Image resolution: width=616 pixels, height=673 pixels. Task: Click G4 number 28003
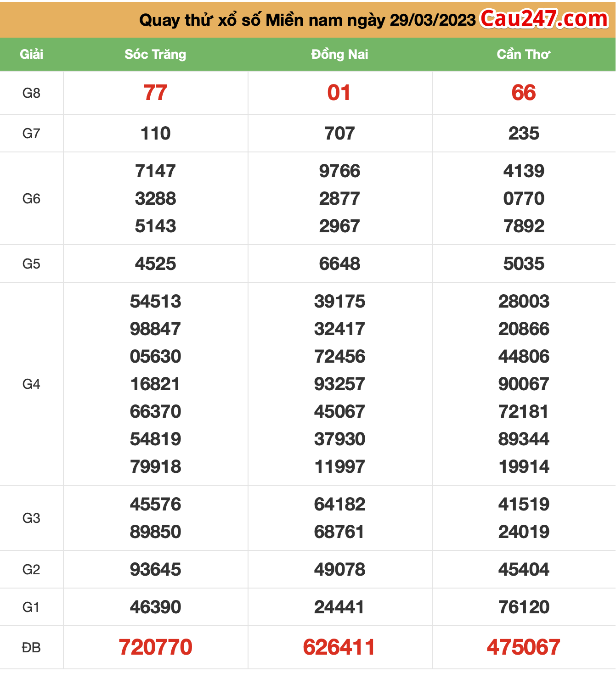524,302
